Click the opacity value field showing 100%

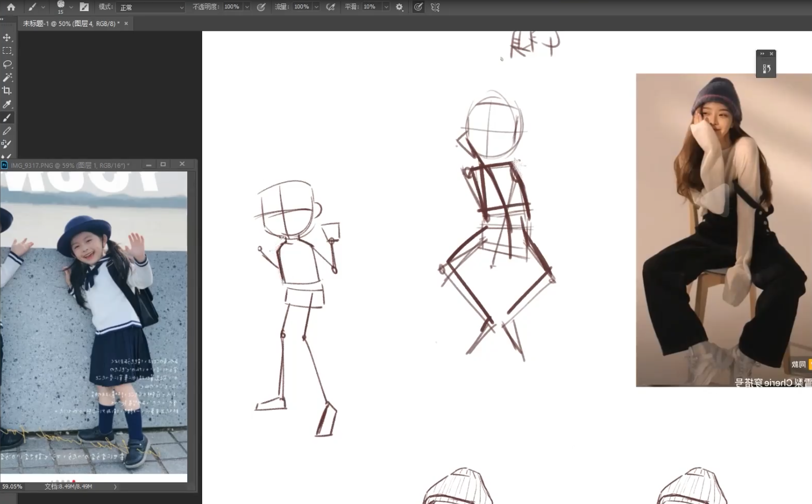(x=232, y=7)
